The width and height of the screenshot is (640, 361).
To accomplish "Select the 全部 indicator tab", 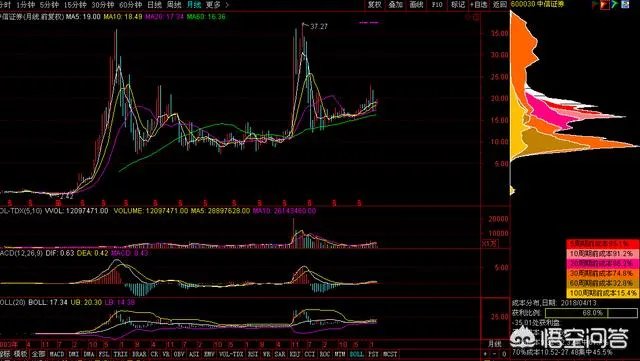I will [38, 354].
